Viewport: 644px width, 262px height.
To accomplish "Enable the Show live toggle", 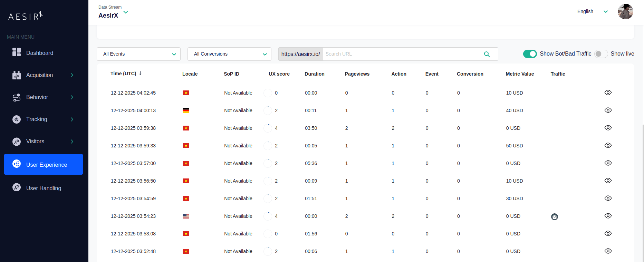I will point(601,54).
